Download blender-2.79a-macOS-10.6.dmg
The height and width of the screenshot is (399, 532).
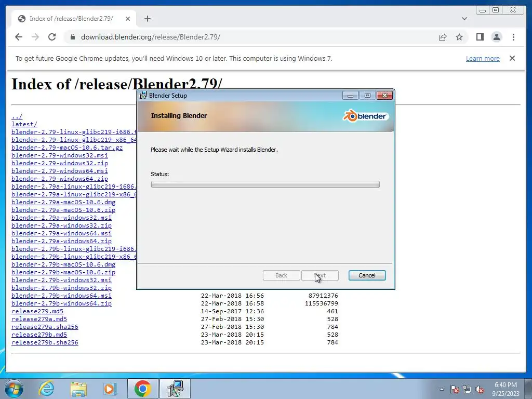[x=63, y=202]
